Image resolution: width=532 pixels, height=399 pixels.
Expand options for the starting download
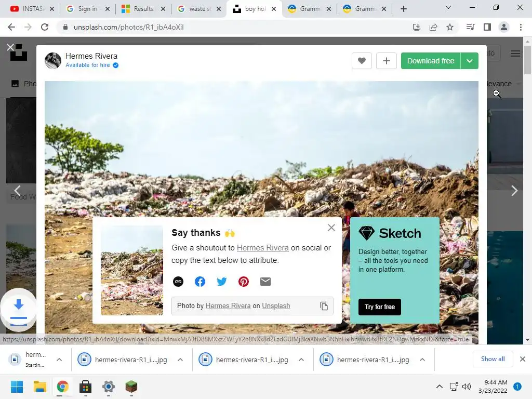pyautogui.click(x=59, y=360)
